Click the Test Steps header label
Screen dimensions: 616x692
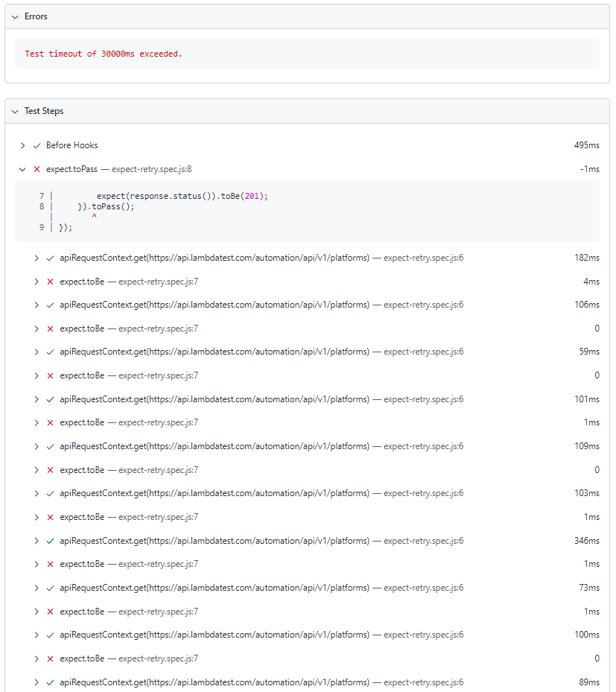click(44, 111)
